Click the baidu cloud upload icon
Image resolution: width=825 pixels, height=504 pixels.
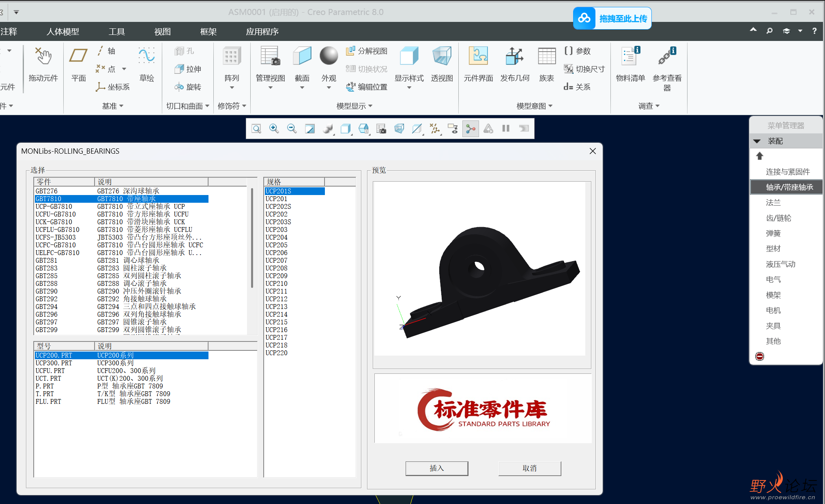click(x=584, y=18)
